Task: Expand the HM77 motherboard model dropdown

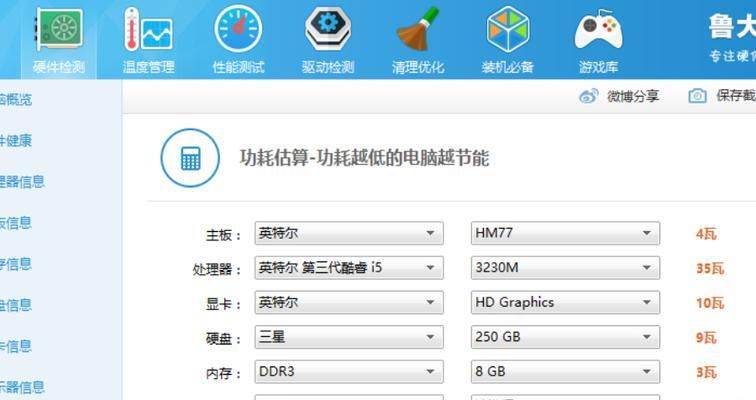Action: [565, 233]
